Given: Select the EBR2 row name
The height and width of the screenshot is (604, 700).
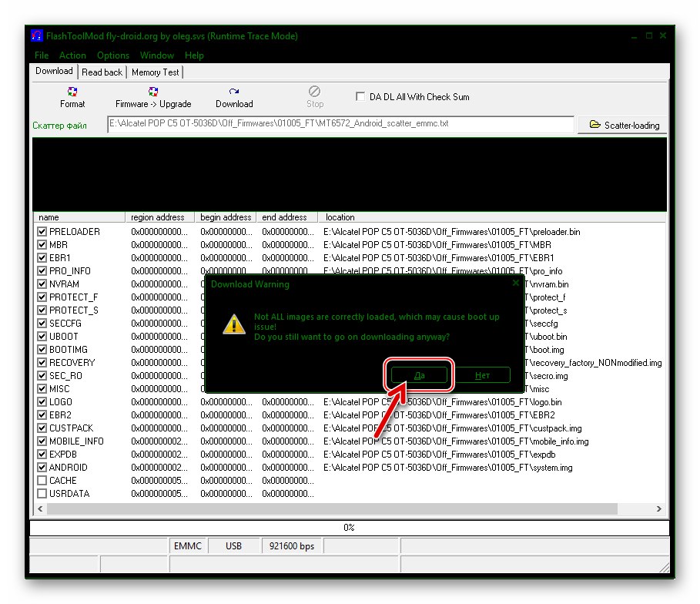Looking at the screenshot, I should (x=60, y=415).
